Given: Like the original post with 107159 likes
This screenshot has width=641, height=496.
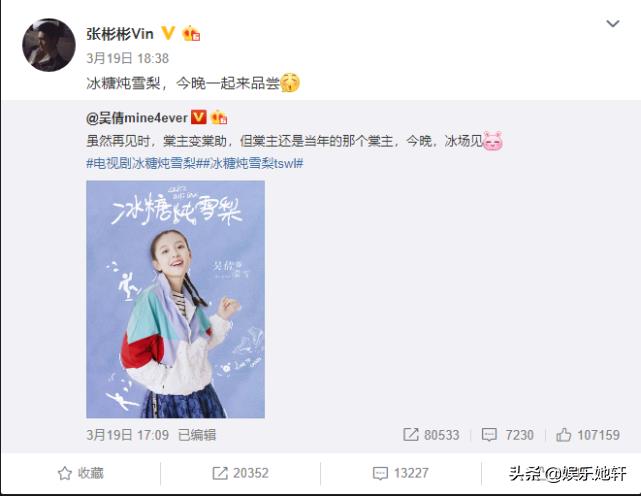Looking at the screenshot, I should 588,435.
